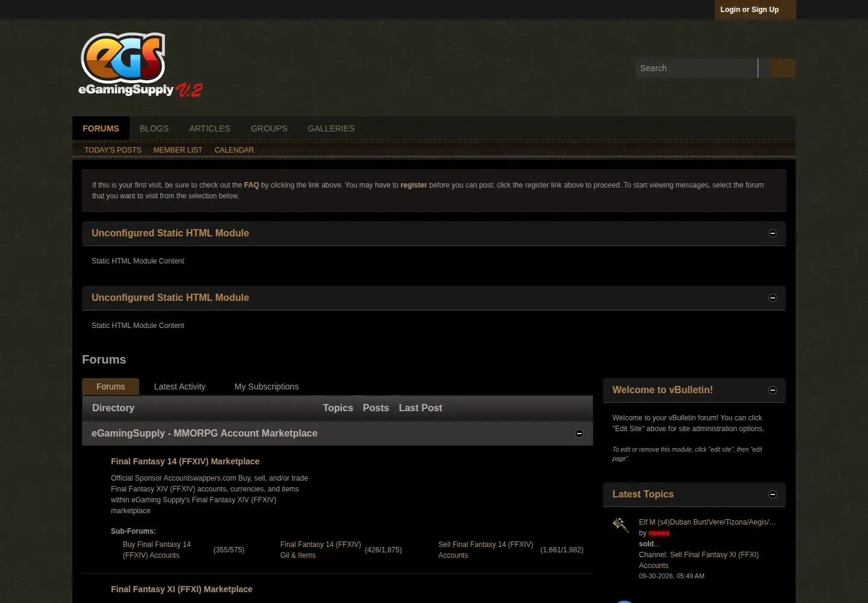This screenshot has width=868, height=603.
Task: Open Sell Final Fantasy 14 (FFXIV) Accounts sub-forum
Action: click(x=486, y=550)
